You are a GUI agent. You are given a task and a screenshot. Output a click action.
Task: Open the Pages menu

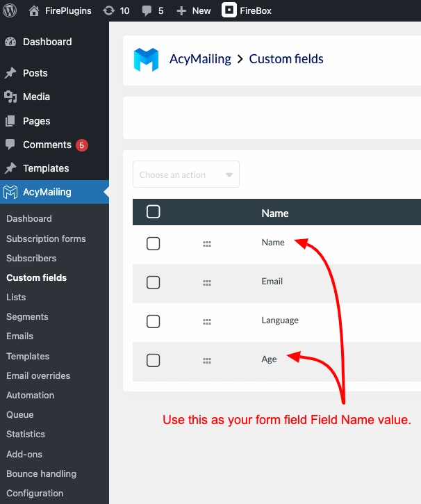click(37, 121)
